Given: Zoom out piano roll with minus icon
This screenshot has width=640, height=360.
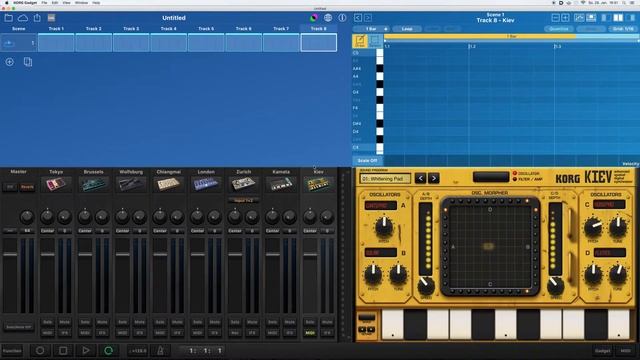Looking at the screenshot, I should [x=556, y=18].
